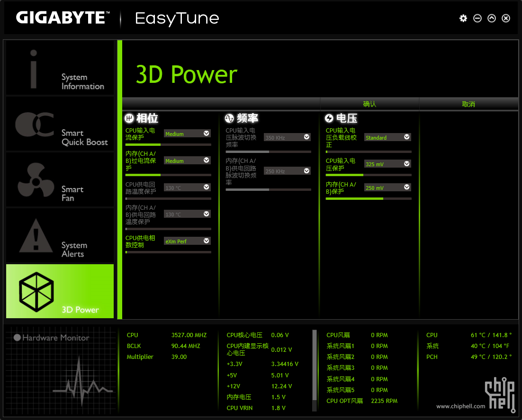Open the 内存(CH A/B)供电回路温度保护 130 °C dropdown

[187, 214]
